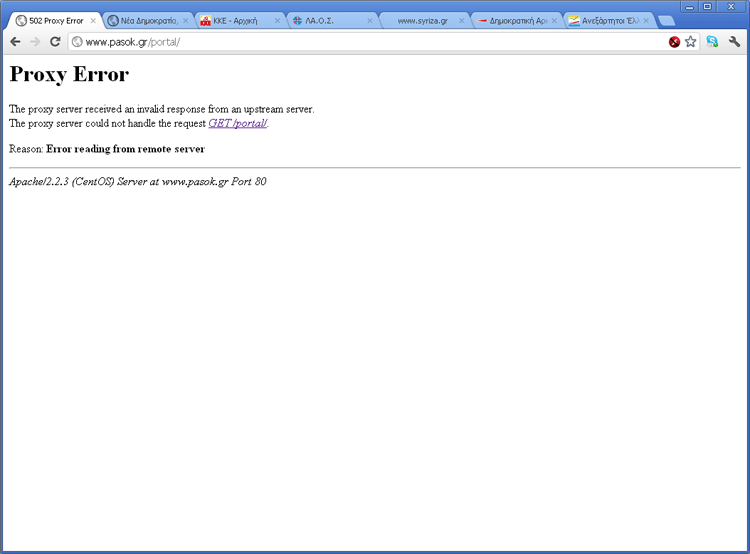Switch to the Ανεξάρτητοι Έλληνες tab
Image resolution: width=750 pixels, height=554 pixels.
point(609,21)
